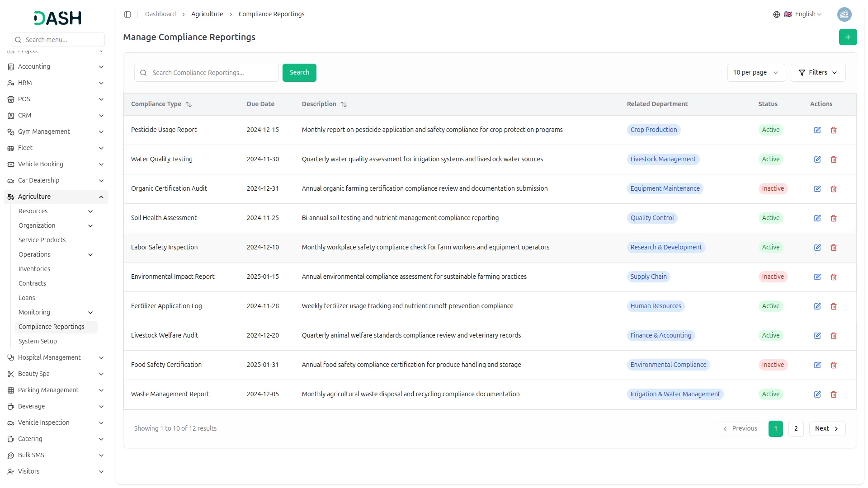
Task: Sort by Compliance Type column arrows
Action: click(x=189, y=104)
